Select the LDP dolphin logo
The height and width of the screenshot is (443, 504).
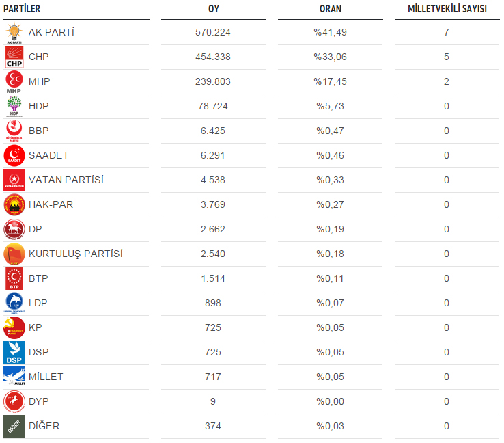coord(14,304)
